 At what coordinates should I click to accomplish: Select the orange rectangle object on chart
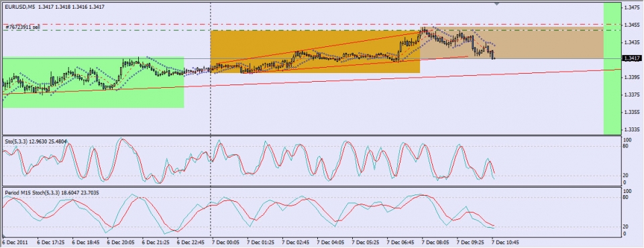tap(315, 52)
